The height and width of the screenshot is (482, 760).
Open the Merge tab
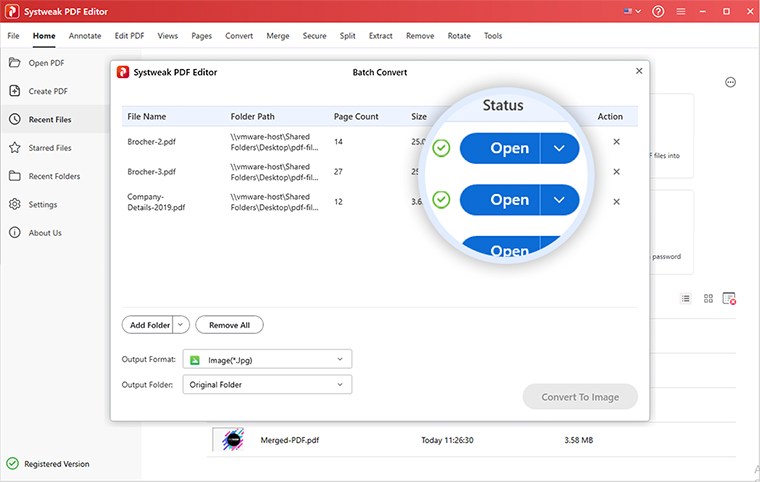click(x=278, y=36)
